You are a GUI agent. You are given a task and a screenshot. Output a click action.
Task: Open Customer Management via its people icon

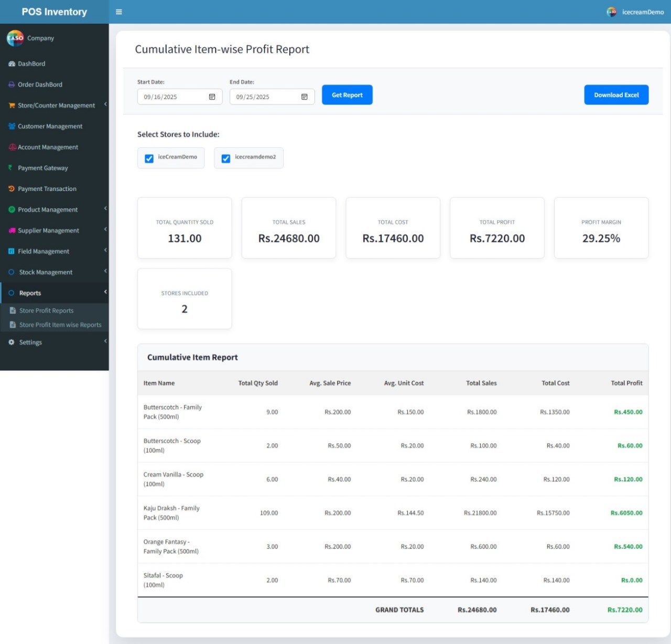click(x=12, y=126)
